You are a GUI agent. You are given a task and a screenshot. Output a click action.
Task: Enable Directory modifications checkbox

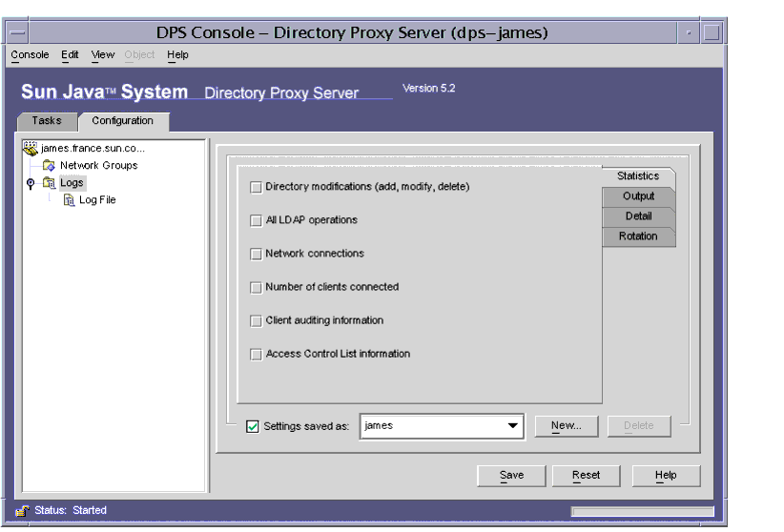point(256,187)
